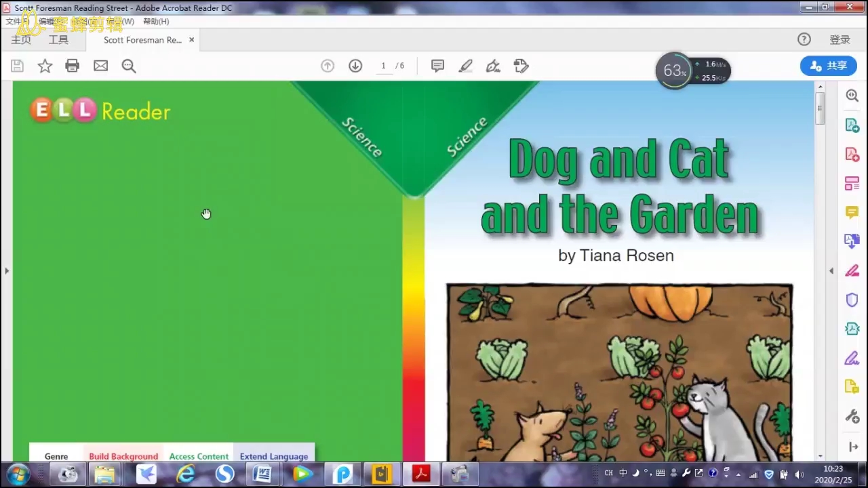Open Protect shield tool in right sidebar

pos(852,300)
